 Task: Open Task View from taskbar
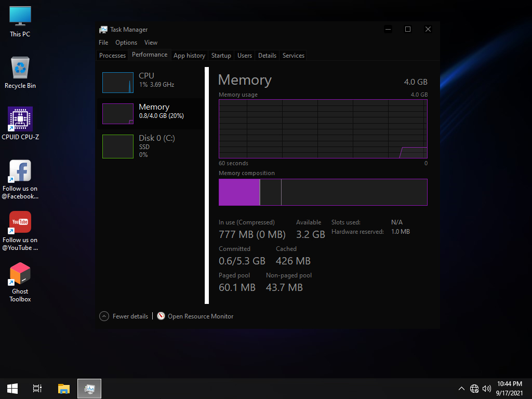tap(37, 389)
